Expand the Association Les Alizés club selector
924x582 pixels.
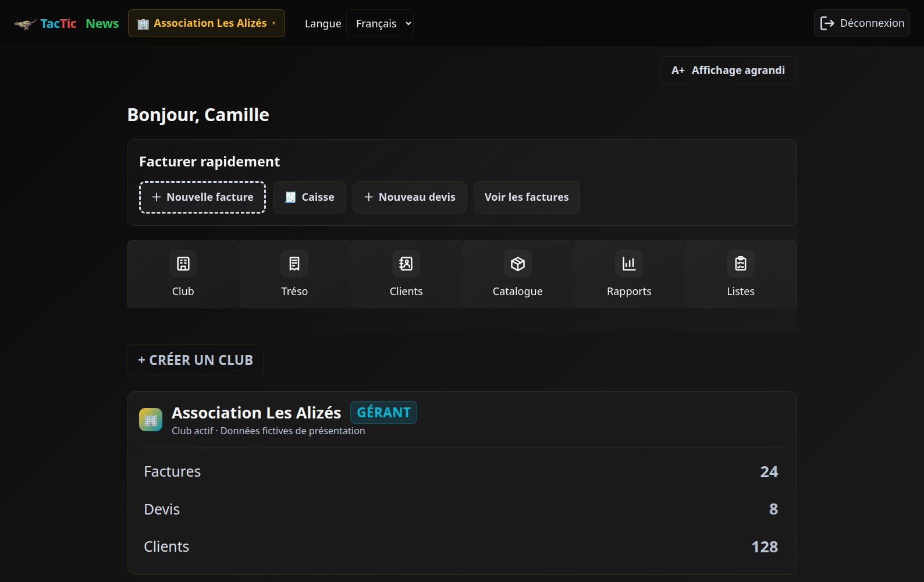click(x=207, y=23)
